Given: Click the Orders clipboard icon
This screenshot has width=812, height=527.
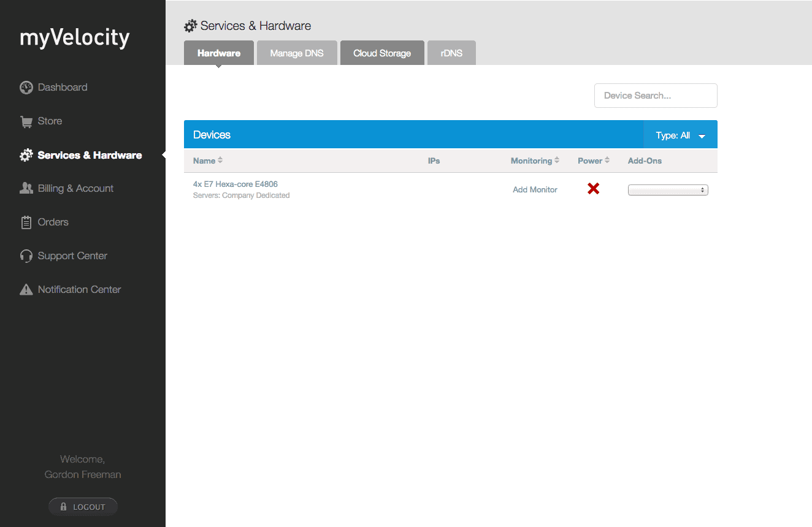Looking at the screenshot, I should pos(26,222).
